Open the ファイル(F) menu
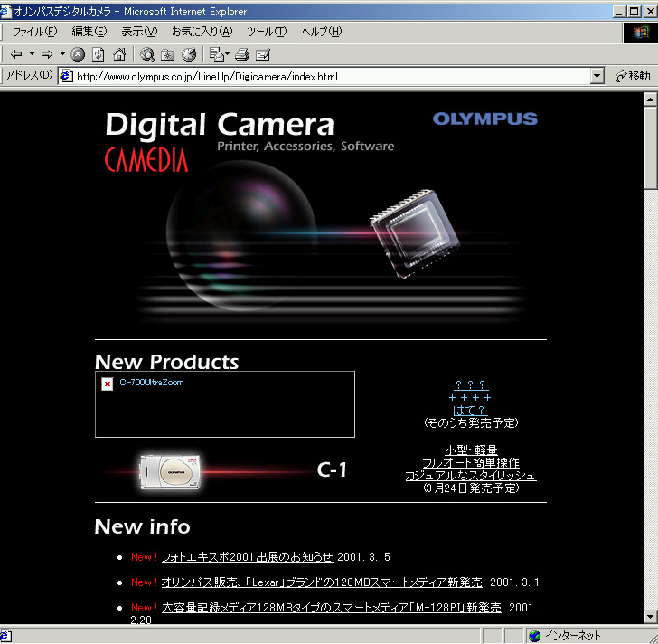The image size is (658, 644). click(35, 32)
